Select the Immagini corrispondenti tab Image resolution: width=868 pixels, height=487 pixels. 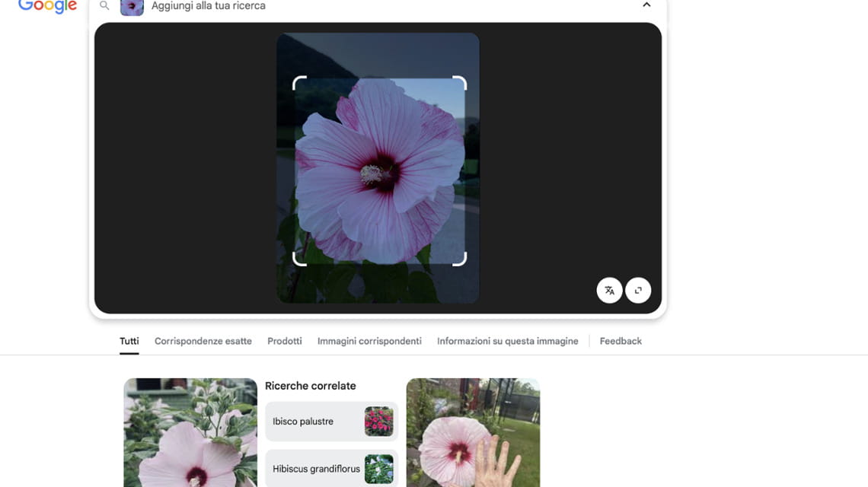click(369, 341)
